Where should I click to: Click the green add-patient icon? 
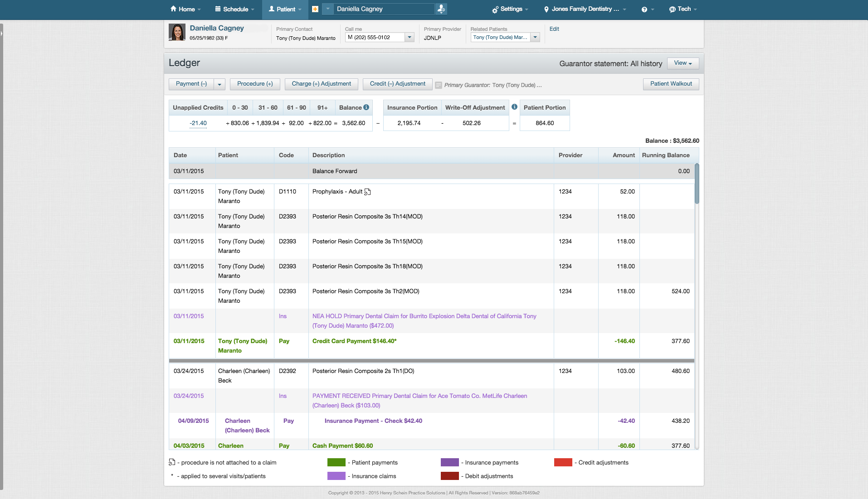[315, 9]
